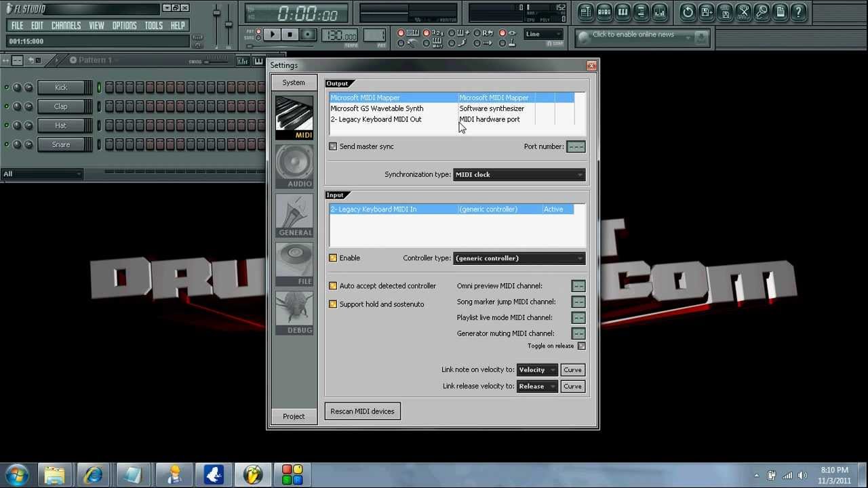Show the step sequencer window icon
The image size is (868, 488).
tap(604, 12)
